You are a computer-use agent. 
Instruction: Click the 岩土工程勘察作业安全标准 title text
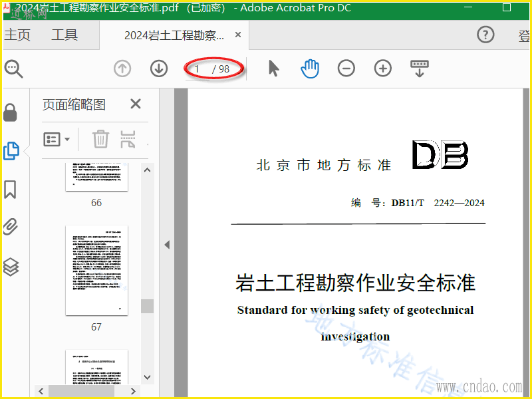click(x=355, y=283)
